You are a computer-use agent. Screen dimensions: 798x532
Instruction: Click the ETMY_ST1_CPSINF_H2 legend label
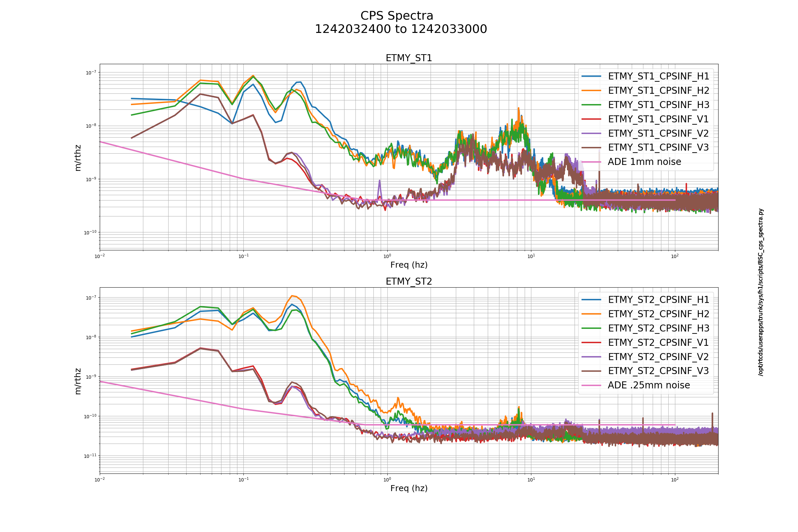pos(658,90)
